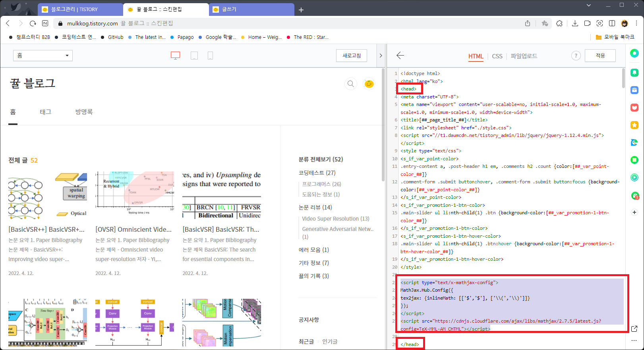This screenshot has width=644, height=350.
Task: Switch to the 글쓰기 browser tab
Action: pos(251,10)
